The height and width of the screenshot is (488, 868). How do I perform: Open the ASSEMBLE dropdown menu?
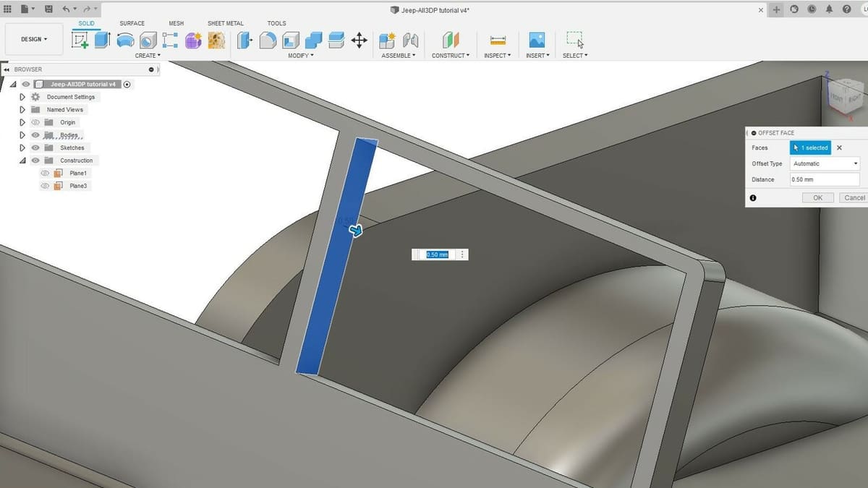399,56
